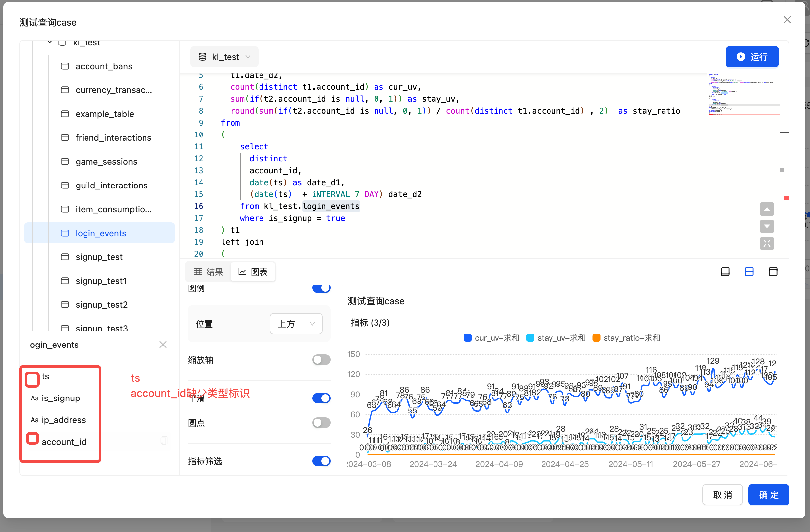Click the chart icon on 图表 tab
The width and height of the screenshot is (810, 532).
tap(242, 271)
